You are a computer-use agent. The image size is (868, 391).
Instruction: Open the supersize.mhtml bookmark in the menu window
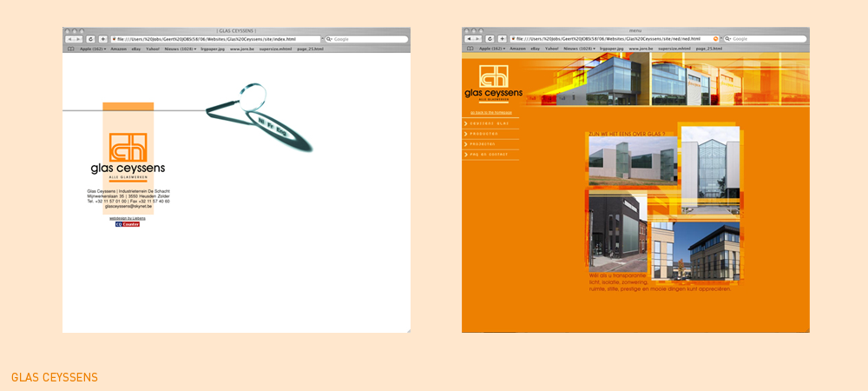(674, 49)
